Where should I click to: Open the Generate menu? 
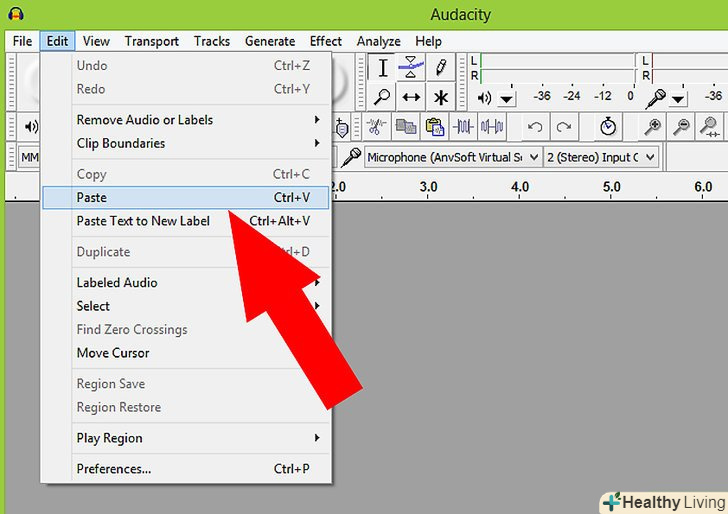[270, 41]
